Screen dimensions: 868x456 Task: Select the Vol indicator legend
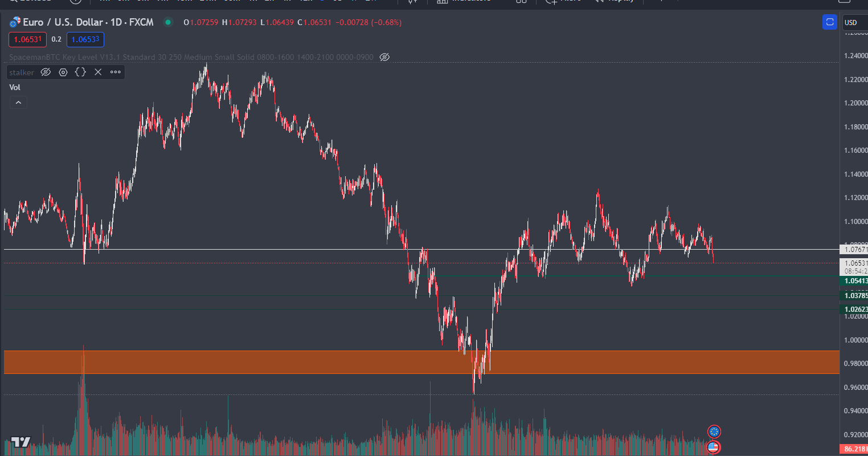tap(15, 87)
